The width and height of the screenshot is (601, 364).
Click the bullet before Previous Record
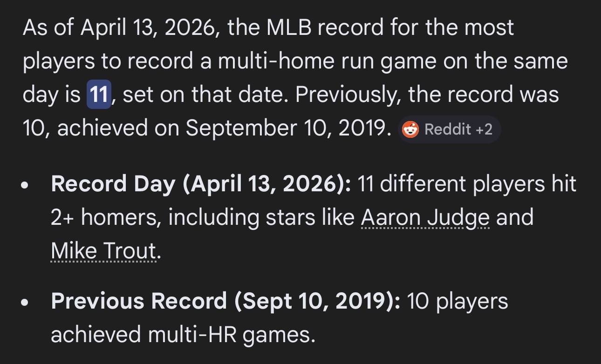pyautogui.click(x=25, y=303)
